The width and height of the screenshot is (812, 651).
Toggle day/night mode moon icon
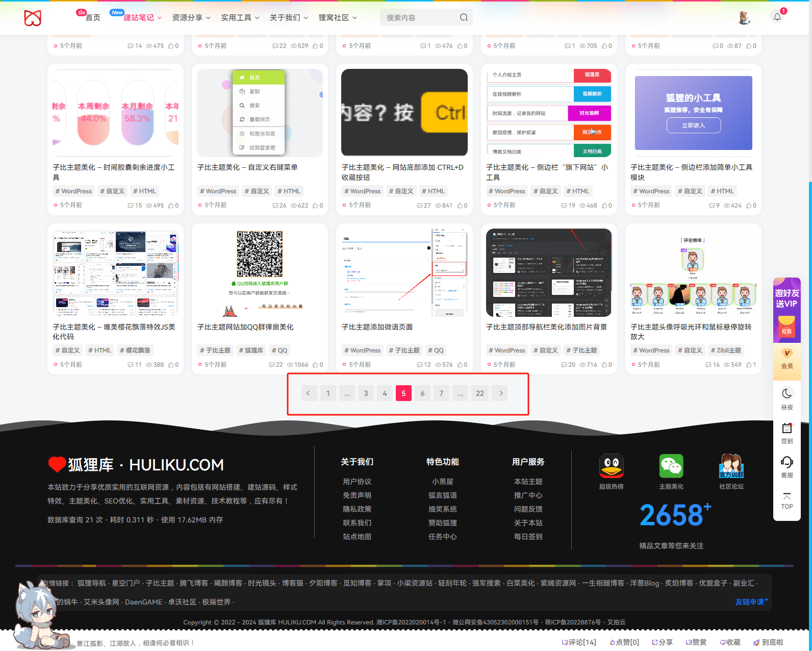tap(786, 393)
